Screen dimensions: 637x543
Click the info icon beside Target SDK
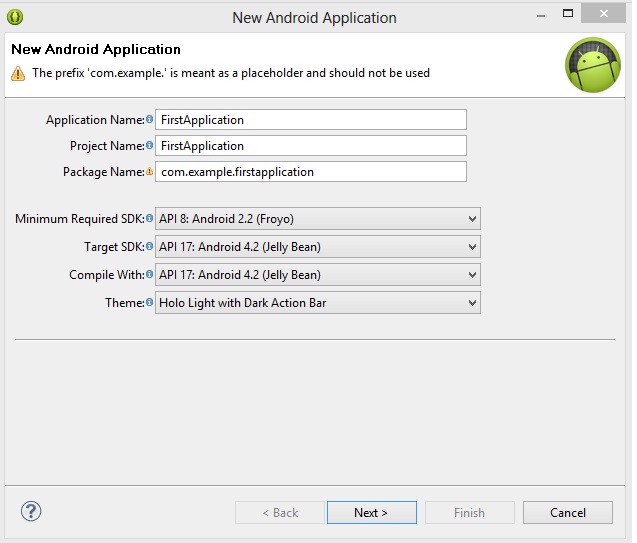click(x=150, y=247)
